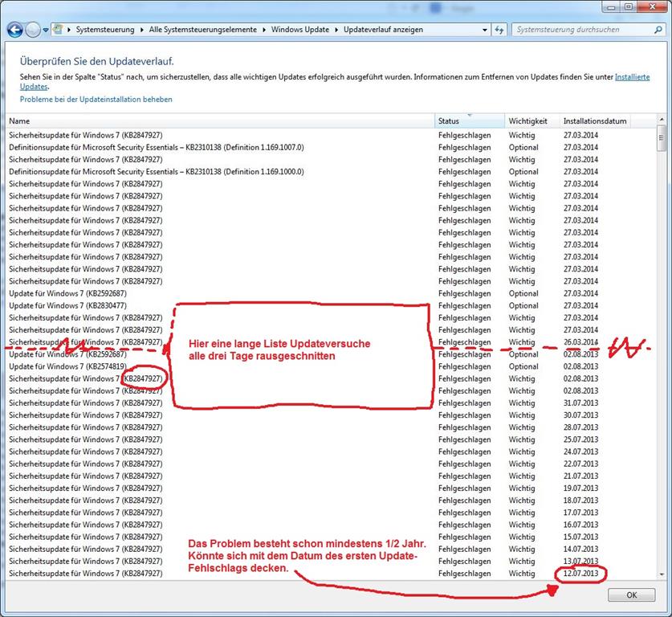Select the row dated 24.07.2013
Image resolution: width=672 pixels, height=617 pixels.
pos(330,452)
